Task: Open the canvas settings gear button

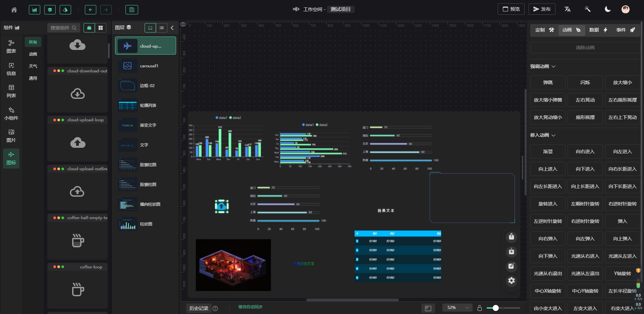Action: click(x=511, y=280)
